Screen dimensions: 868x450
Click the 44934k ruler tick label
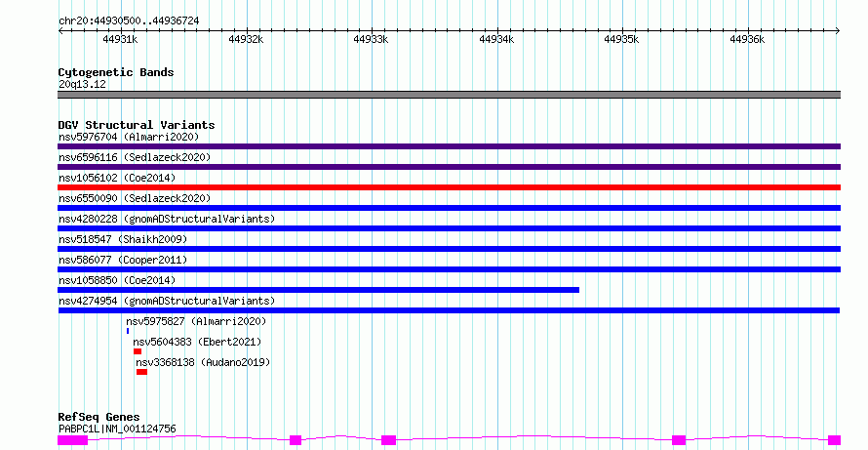(496, 39)
